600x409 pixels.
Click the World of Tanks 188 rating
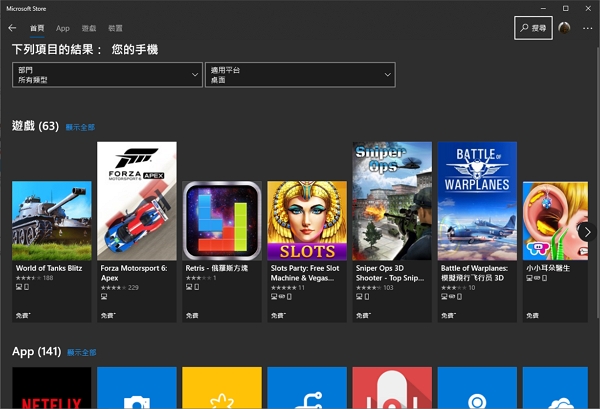[x=34, y=278]
